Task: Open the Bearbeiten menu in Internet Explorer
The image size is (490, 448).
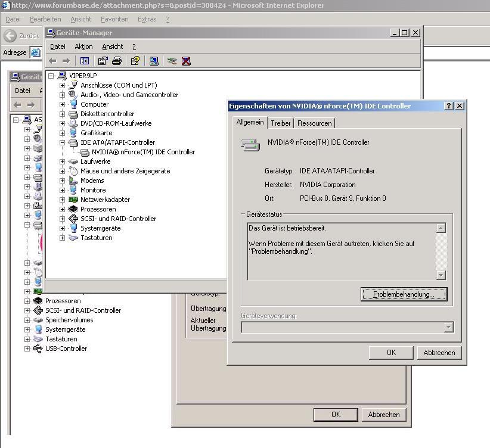Action: click(45, 19)
